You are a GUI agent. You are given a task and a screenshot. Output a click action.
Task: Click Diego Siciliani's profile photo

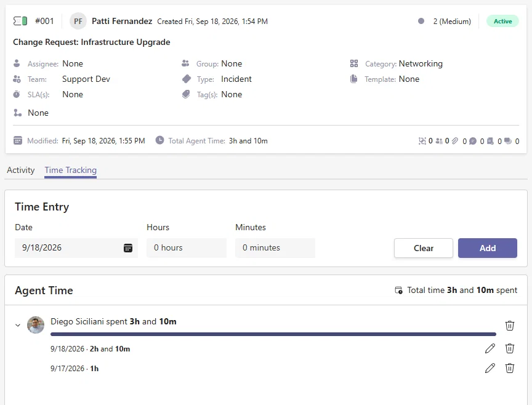[36, 325]
